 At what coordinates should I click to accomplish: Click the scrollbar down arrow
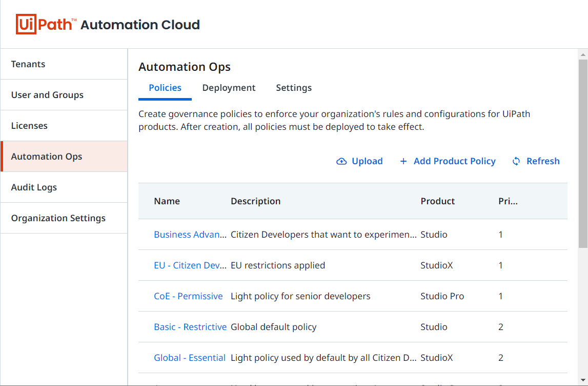point(583,380)
